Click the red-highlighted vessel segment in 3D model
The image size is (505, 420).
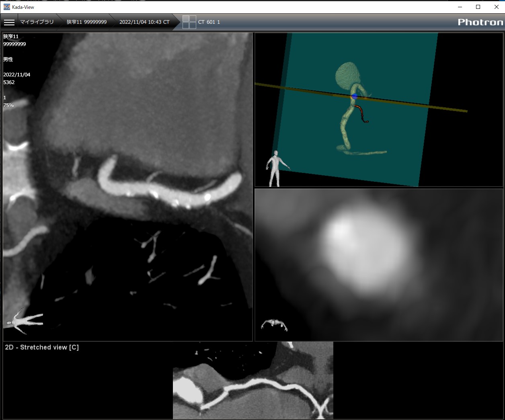(360, 113)
